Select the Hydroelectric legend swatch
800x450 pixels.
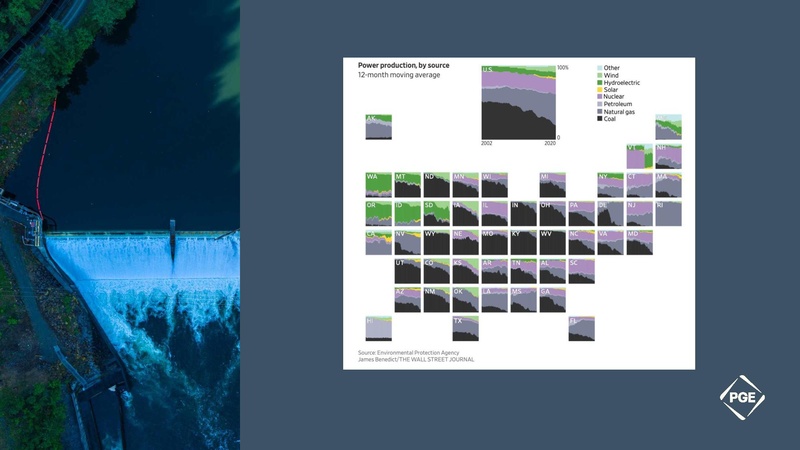point(600,82)
